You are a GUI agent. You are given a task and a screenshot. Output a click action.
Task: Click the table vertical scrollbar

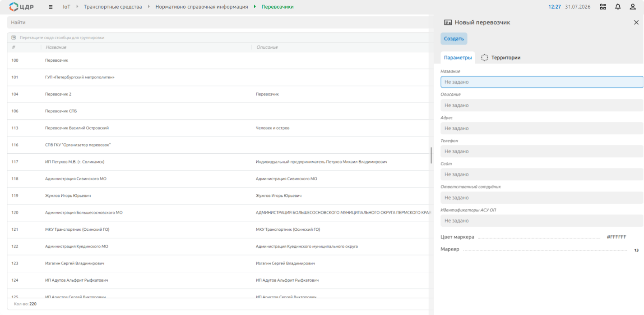pos(431,155)
